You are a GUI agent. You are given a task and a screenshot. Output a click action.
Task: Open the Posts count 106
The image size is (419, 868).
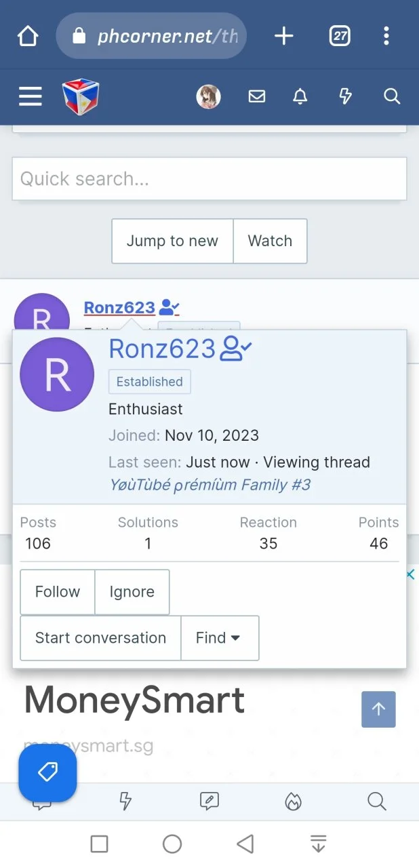(38, 544)
